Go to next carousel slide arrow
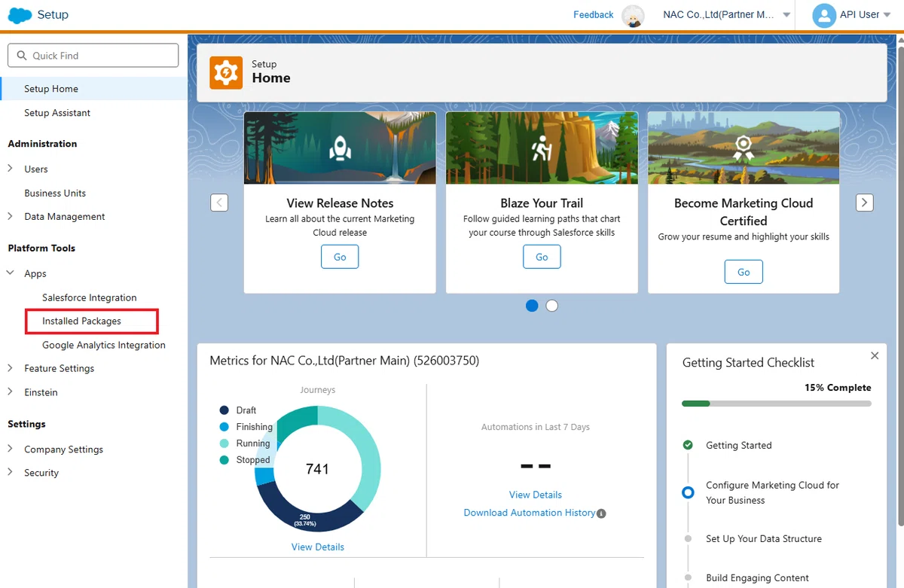The width and height of the screenshot is (904, 588). 865,203
